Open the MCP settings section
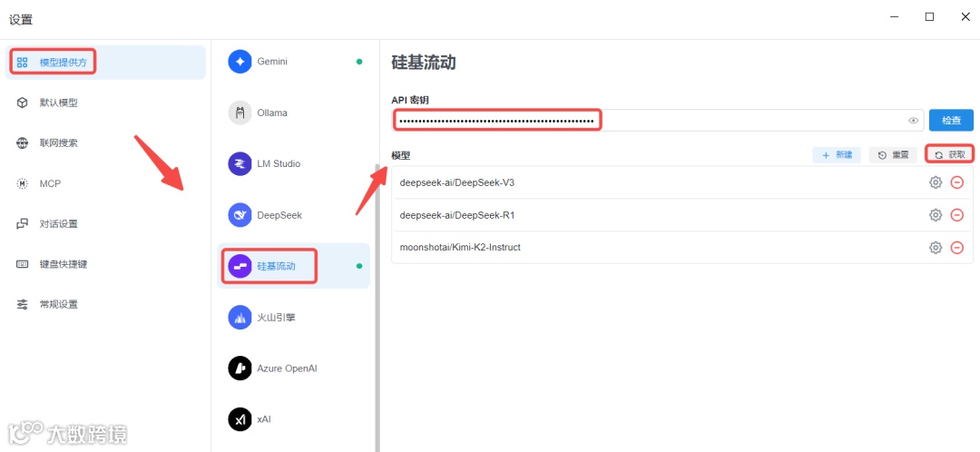Image resolution: width=980 pixels, height=452 pixels. point(105,184)
